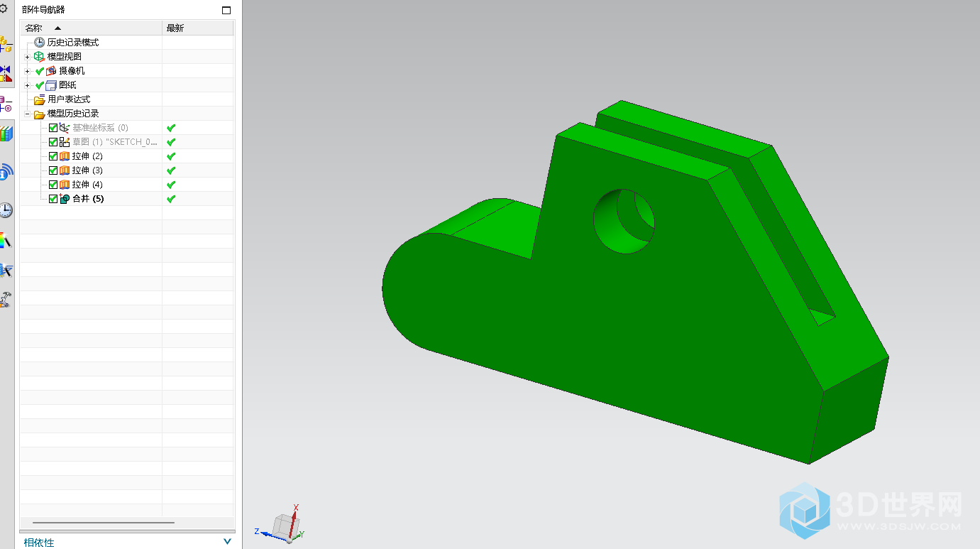980x549 pixels.
Task: Expand the 摄像机 tree node
Action: [28, 71]
